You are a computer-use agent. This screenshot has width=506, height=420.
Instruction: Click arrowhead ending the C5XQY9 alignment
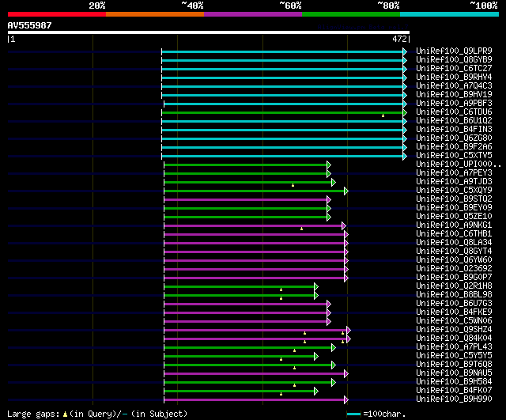point(346,191)
